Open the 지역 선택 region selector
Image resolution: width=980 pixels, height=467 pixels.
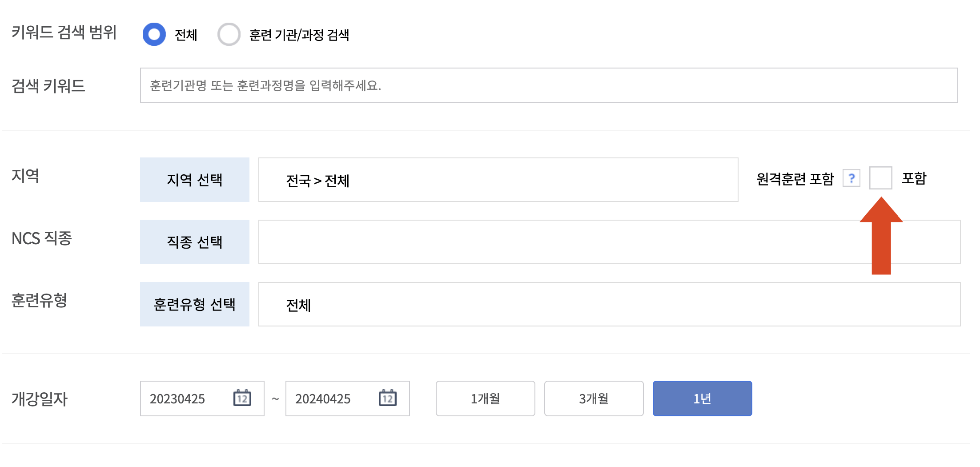tap(194, 179)
